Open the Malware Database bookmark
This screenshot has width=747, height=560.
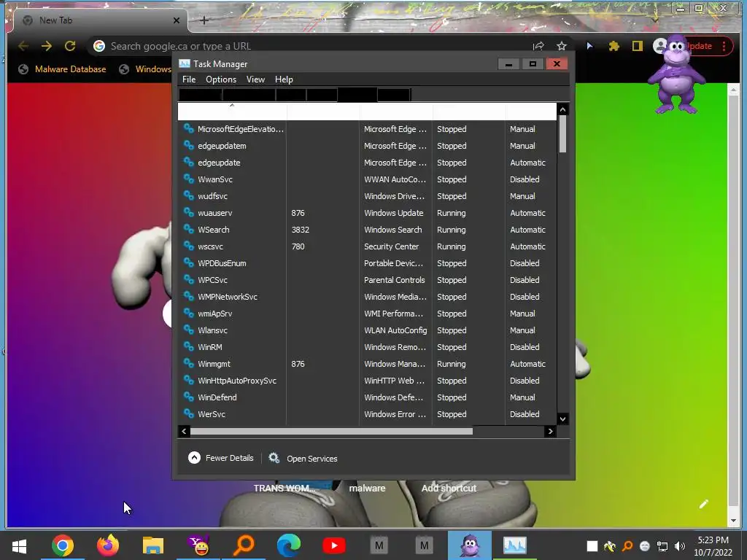pyautogui.click(x=62, y=69)
